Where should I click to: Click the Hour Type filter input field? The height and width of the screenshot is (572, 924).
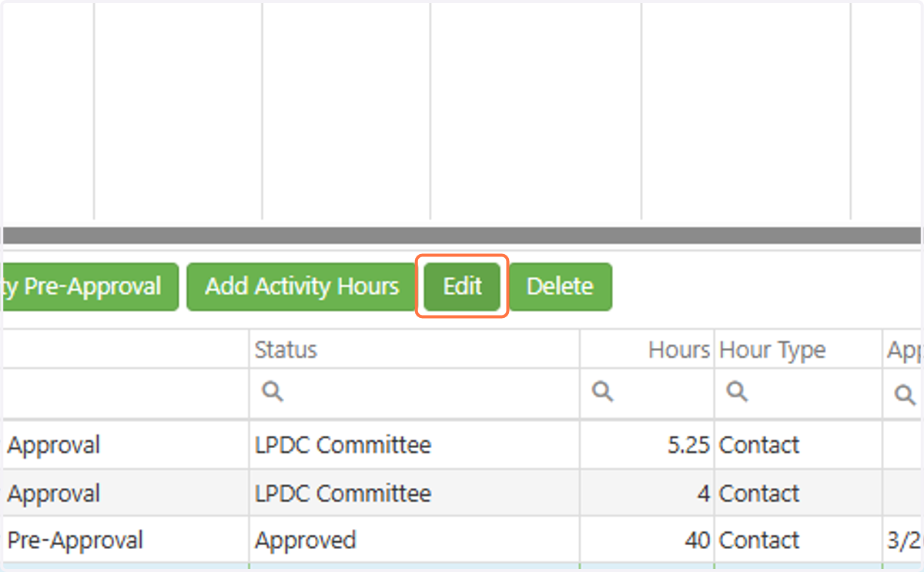[798, 393]
